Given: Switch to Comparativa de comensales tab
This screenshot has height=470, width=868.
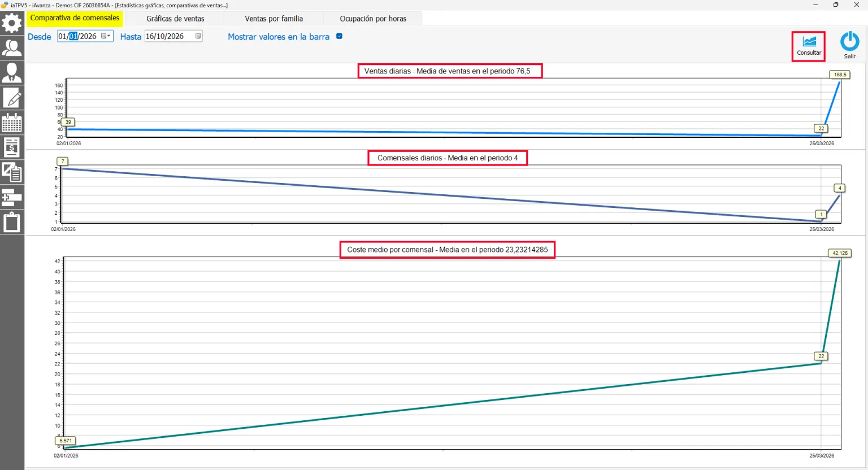Looking at the screenshot, I should coord(75,18).
